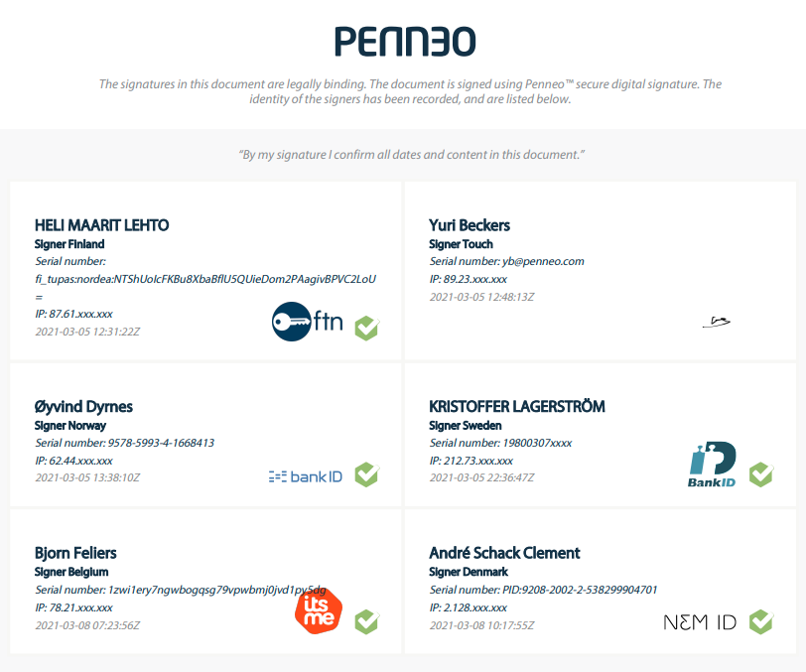Click green checkmark beside NEM ID

761,621
